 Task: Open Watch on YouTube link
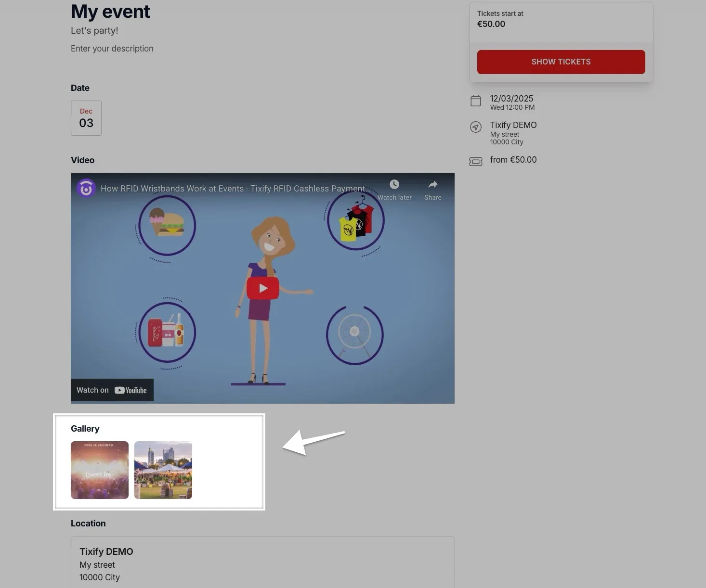[112, 390]
